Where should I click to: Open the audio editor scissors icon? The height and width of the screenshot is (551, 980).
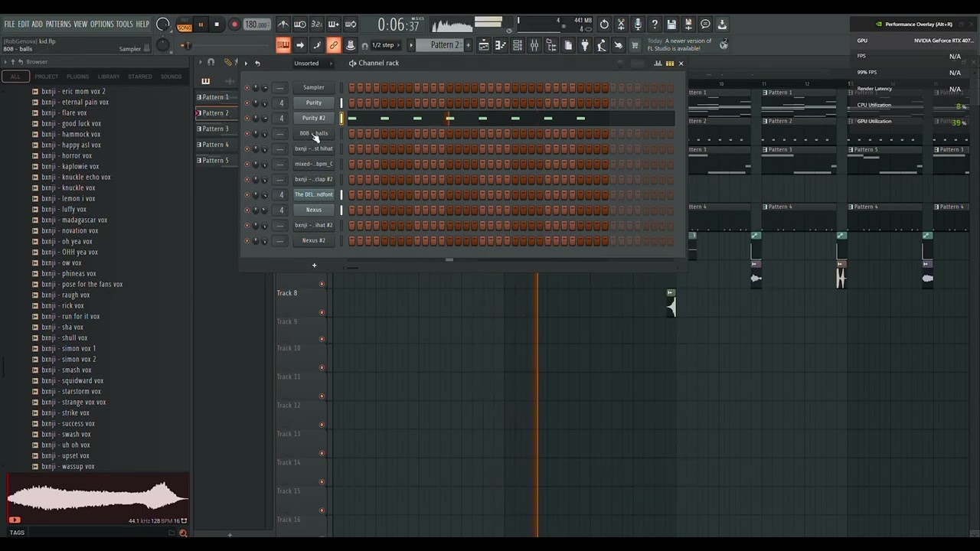pos(621,24)
